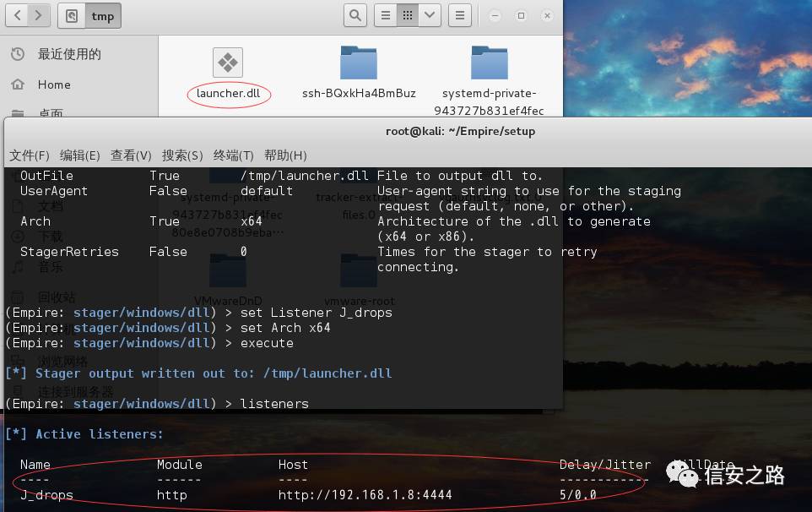Click terminal title root@kali: ~/Empire/setup
The width and height of the screenshot is (812, 512).
coord(460,131)
